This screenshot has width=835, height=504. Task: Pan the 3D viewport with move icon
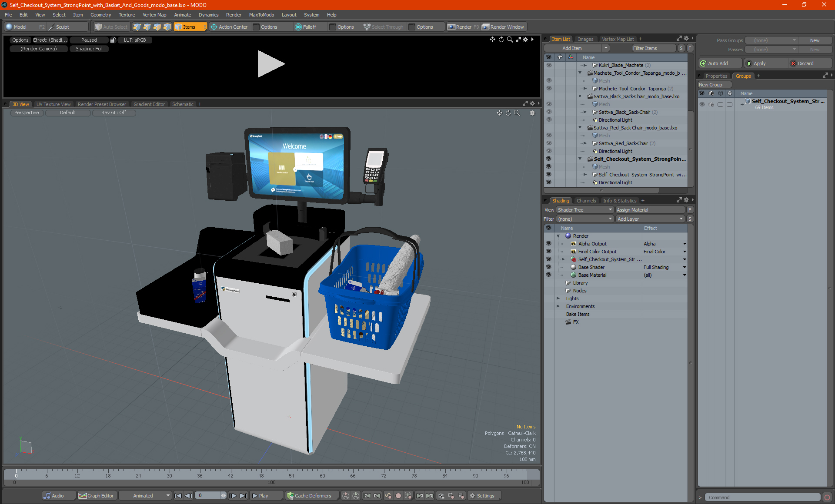click(x=499, y=113)
